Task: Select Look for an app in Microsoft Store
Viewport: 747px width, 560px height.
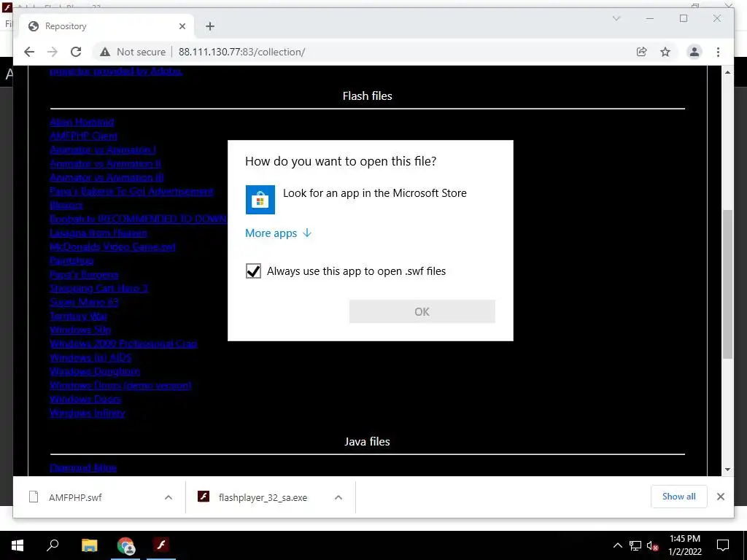Action: click(370, 199)
